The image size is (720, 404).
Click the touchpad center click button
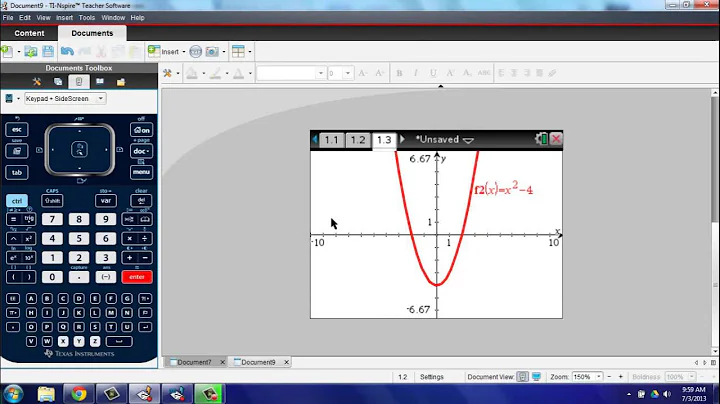pos(79,149)
